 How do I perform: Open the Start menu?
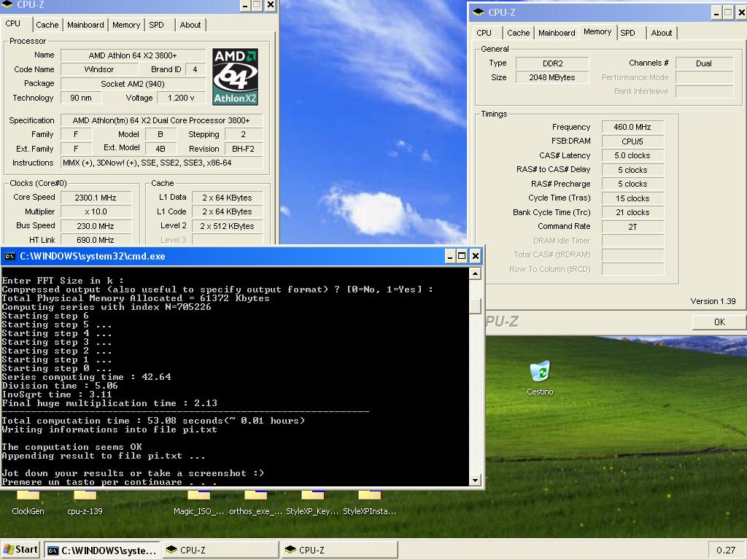pyautogui.click(x=20, y=550)
